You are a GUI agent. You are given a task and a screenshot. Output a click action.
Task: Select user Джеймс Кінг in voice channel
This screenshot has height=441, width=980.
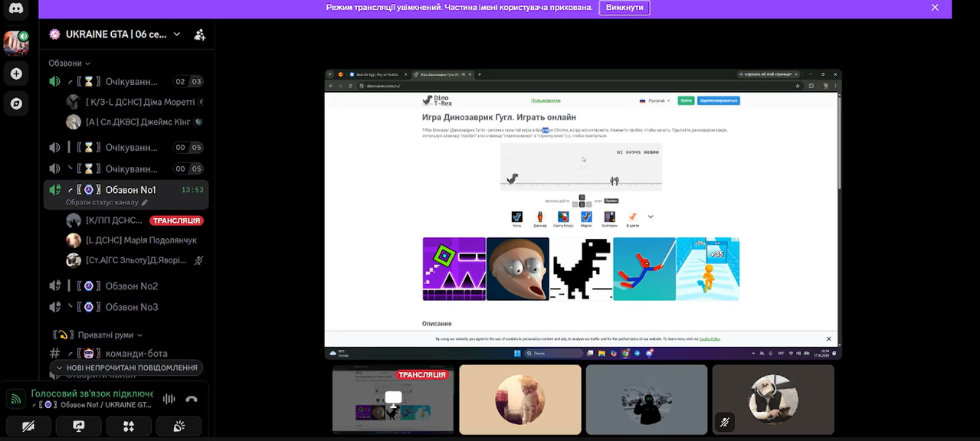click(136, 122)
